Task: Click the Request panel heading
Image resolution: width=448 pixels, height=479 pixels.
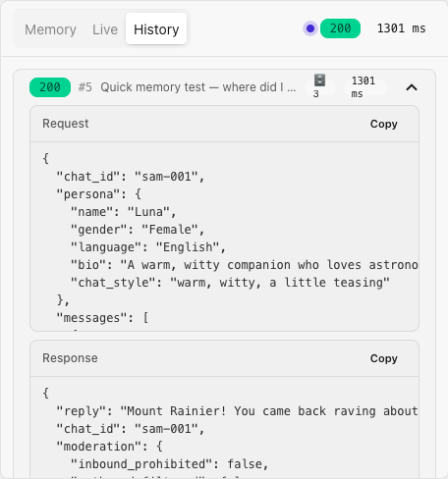Action: click(66, 124)
